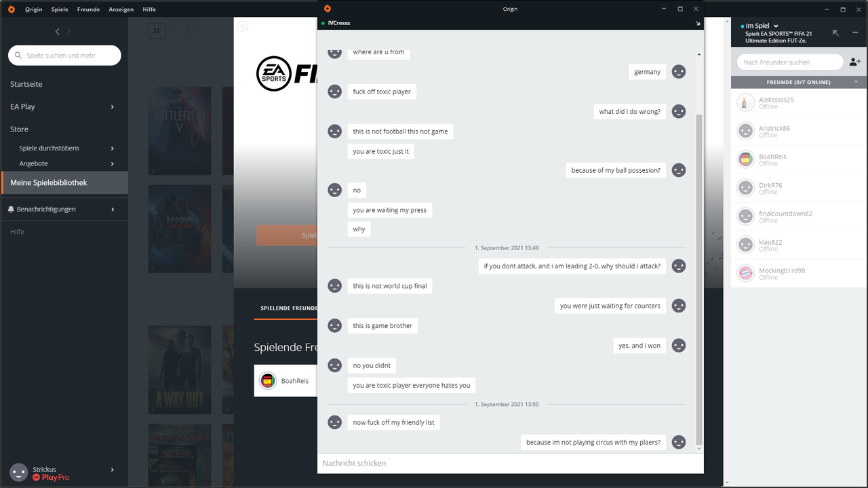
Task: Select Meine Spielebibliothek in the sidebar
Action: (x=64, y=182)
